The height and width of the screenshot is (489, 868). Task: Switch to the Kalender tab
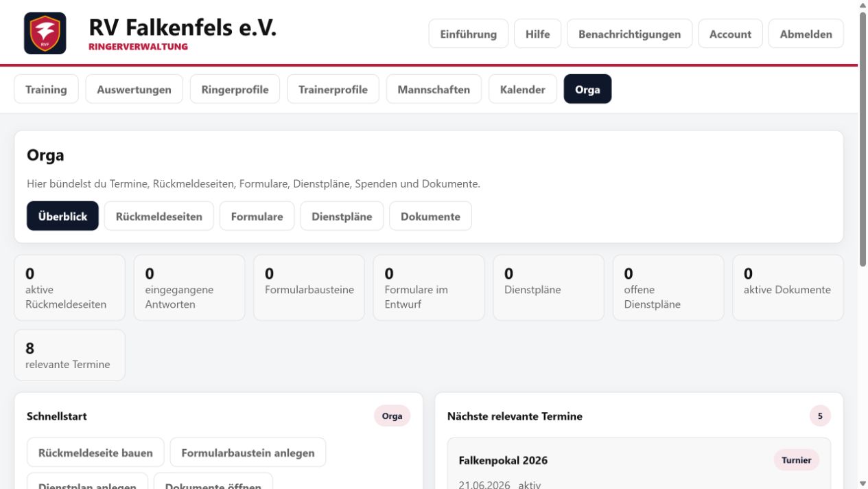tap(523, 89)
